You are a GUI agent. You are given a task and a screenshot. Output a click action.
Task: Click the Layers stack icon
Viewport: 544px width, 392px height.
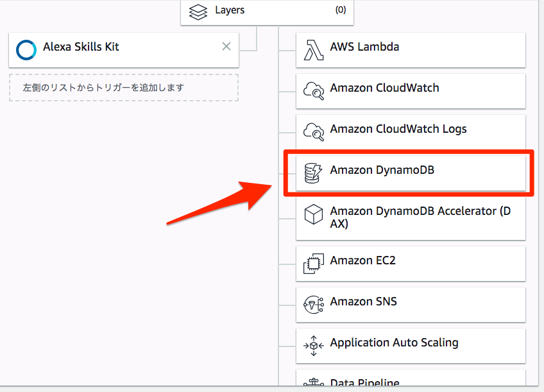click(x=198, y=11)
